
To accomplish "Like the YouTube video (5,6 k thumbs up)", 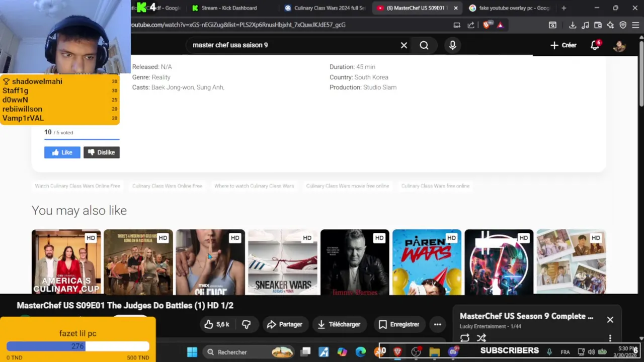I will pyautogui.click(x=217, y=325).
